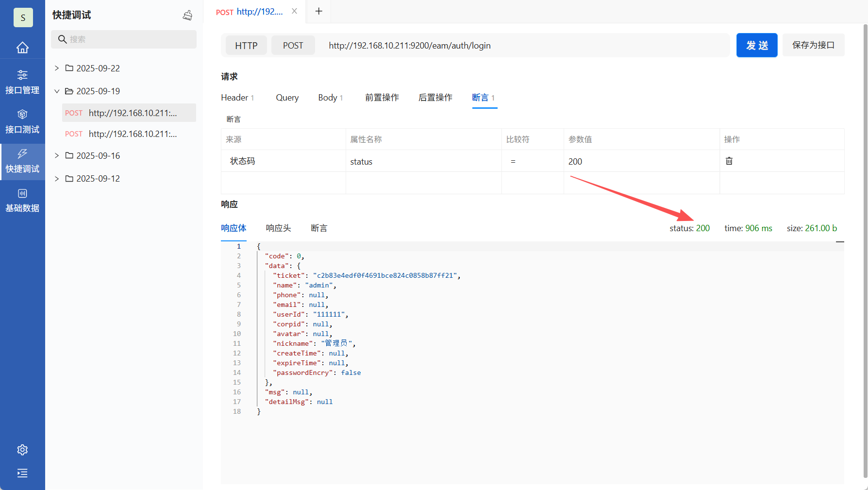The height and width of the screenshot is (490, 868).
Task: Open 接口管理 in the sidebar
Action: coord(22,82)
